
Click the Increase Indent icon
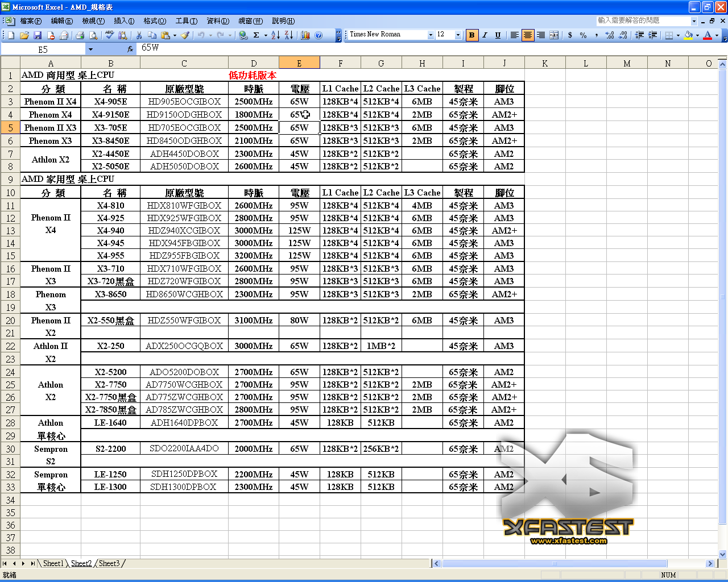click(653, 35)
